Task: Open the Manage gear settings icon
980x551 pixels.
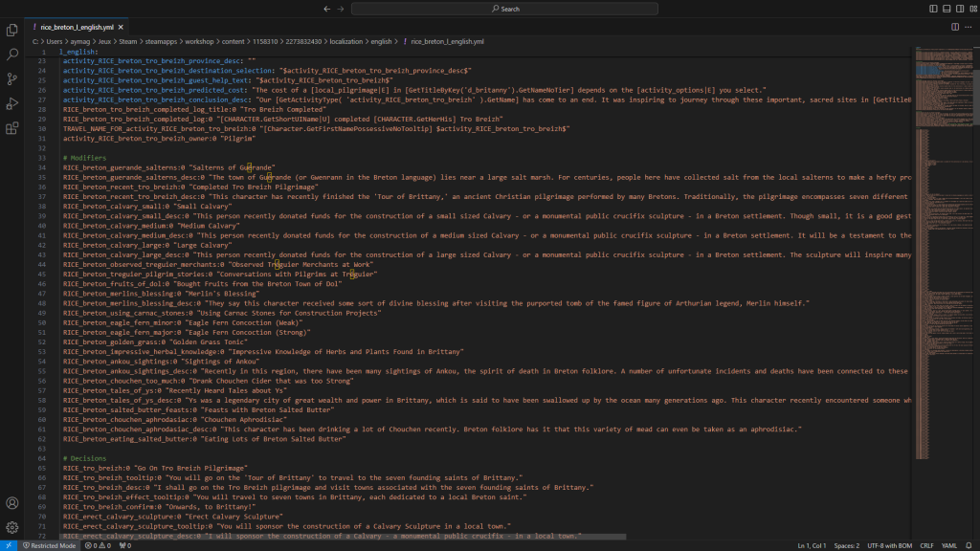Action: tap(12, 527)
